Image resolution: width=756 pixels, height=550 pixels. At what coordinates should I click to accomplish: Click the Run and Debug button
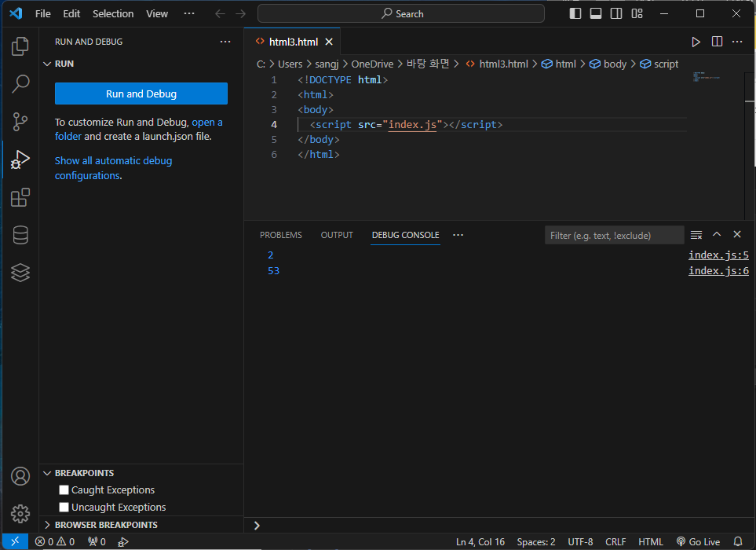tap(141, 93)
